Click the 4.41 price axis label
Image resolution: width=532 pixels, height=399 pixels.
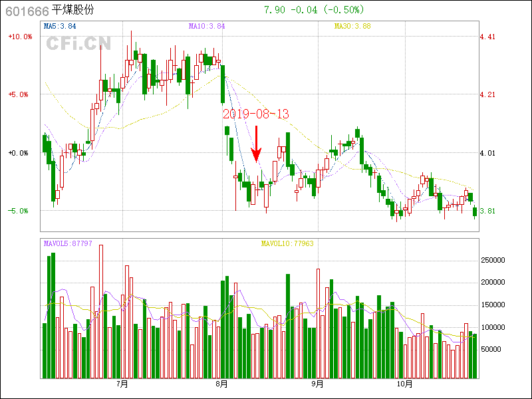click(487, 37)
